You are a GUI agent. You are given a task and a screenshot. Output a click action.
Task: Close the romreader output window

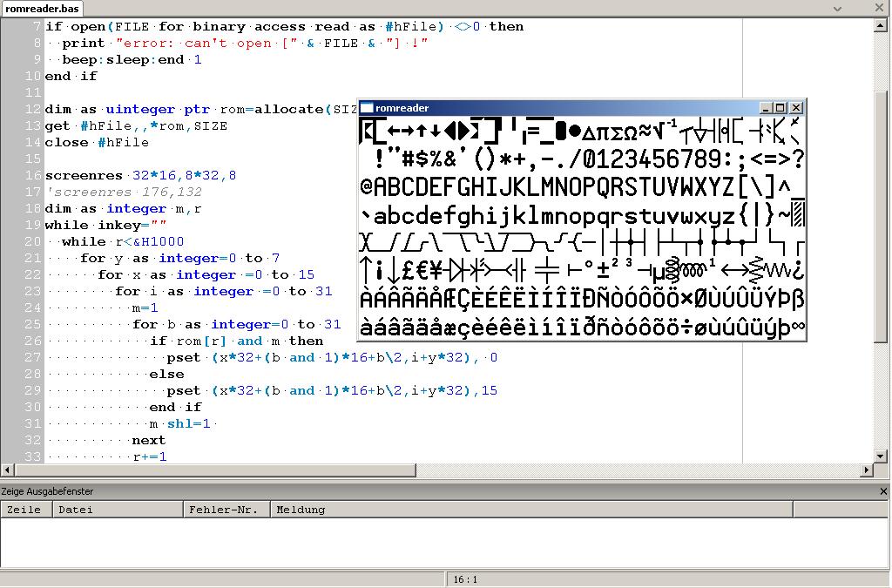click(x=795, y=108)
